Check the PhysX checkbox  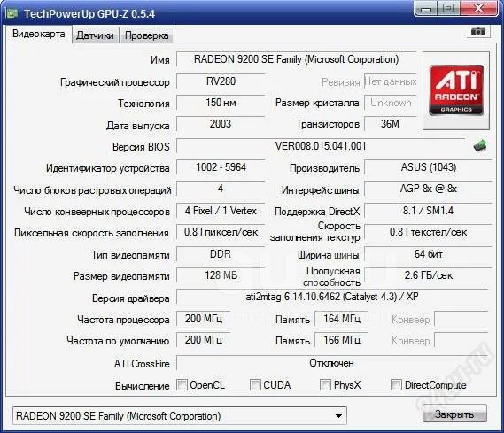click(325, 384)
